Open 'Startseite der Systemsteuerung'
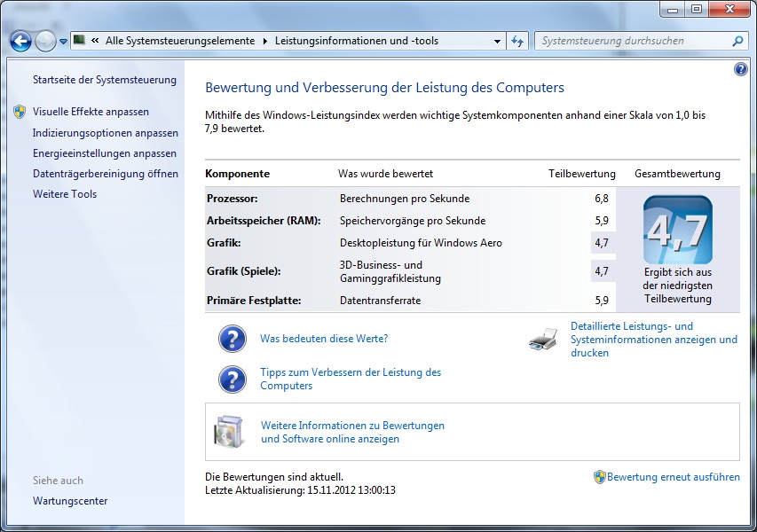This screenshot has height=532, width=757. pyautogui.click(x=105, y=80)
